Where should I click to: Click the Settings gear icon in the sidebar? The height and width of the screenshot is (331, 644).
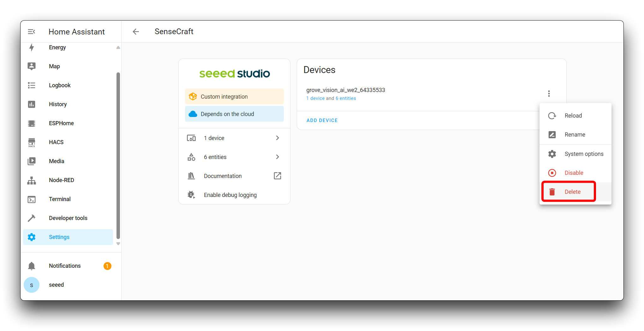pos(32,237)
